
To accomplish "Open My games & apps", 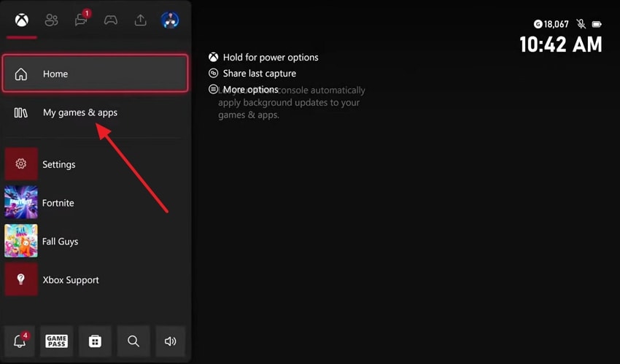I will pos(95,112).
